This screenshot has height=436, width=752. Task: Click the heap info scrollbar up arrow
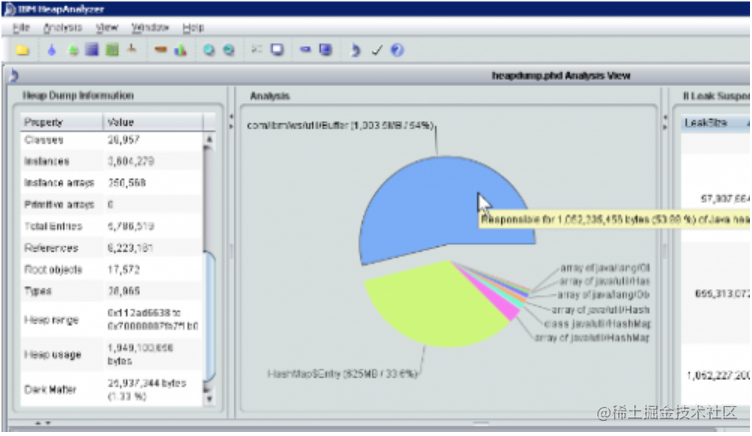pyautogui.click(x=209, y=139)
